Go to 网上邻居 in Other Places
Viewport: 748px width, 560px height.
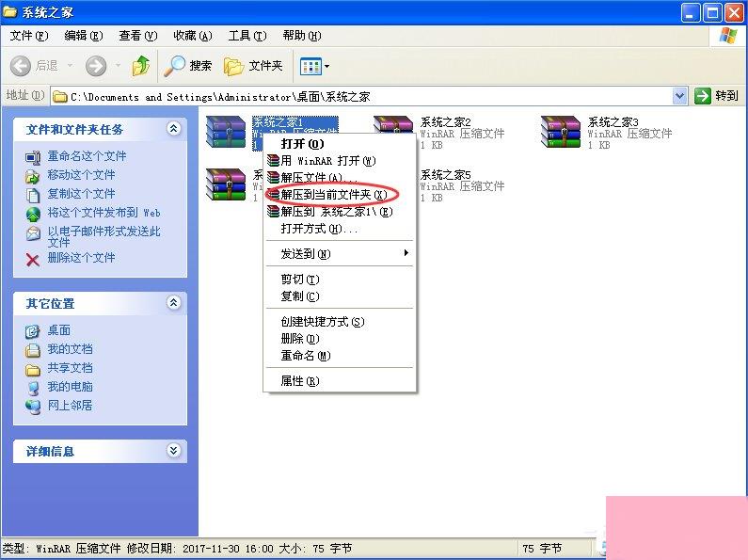[71, 406]
